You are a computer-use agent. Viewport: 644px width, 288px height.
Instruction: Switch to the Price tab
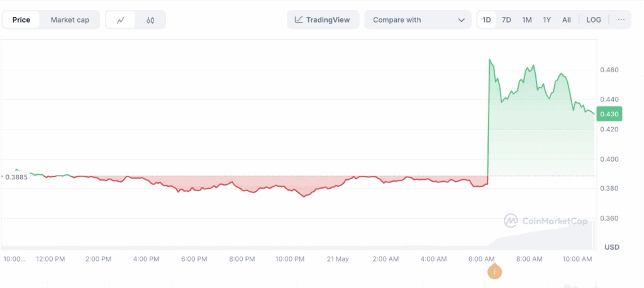[21, 19]
